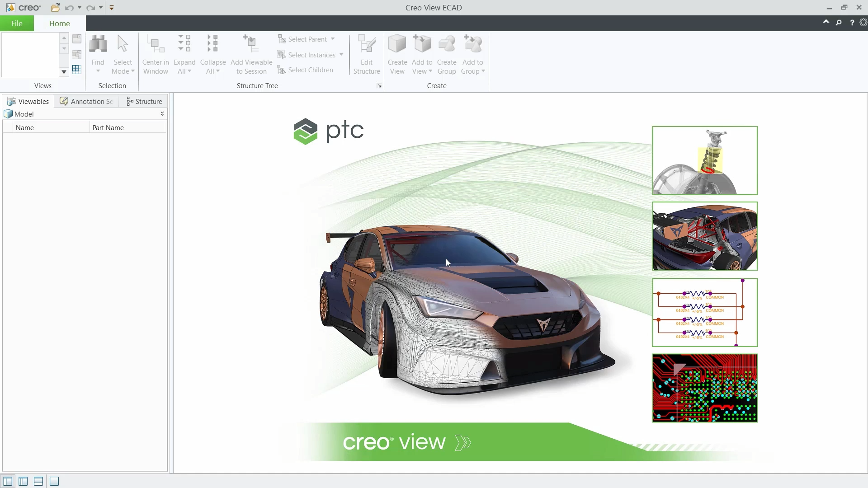The image size is (868, 488).
Task: Open the Select Mode dropdown arrow
Action: [133, 71]
